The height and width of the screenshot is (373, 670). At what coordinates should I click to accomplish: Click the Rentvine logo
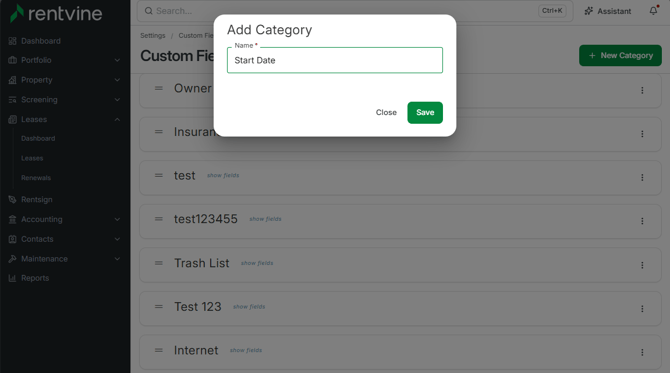point(56,13)
